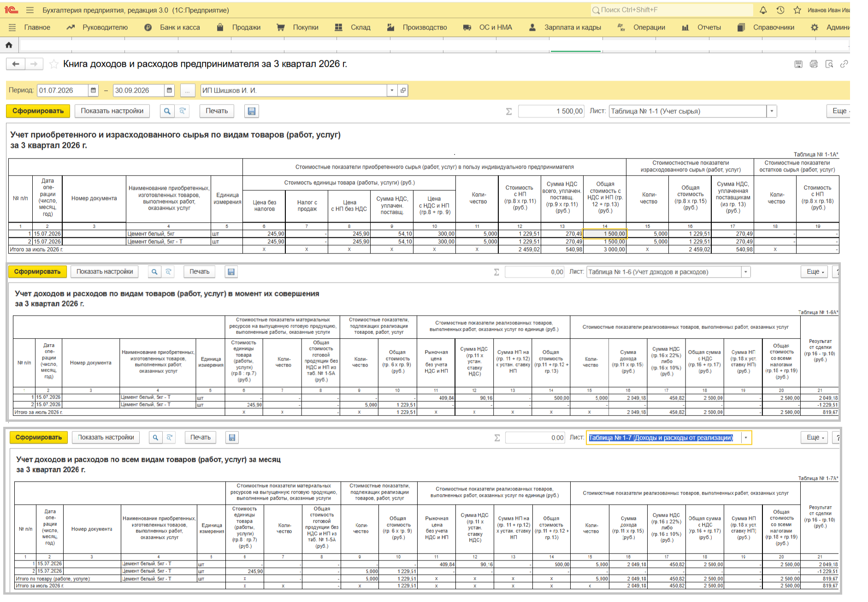Viewport: 868px width, 602px height.
Task: Click top Сформировать button
Action: [38, 111]
